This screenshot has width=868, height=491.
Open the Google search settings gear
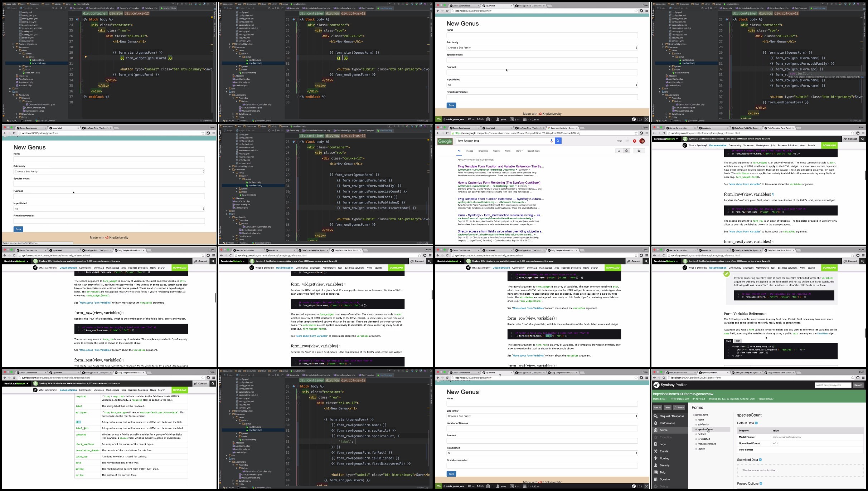(x=639, y=151)
